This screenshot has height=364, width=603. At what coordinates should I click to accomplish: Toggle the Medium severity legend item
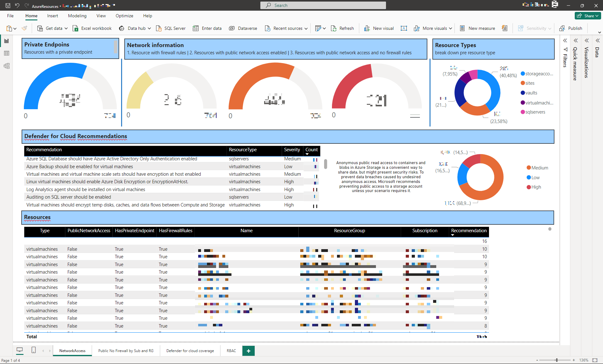tap(537, 168)
